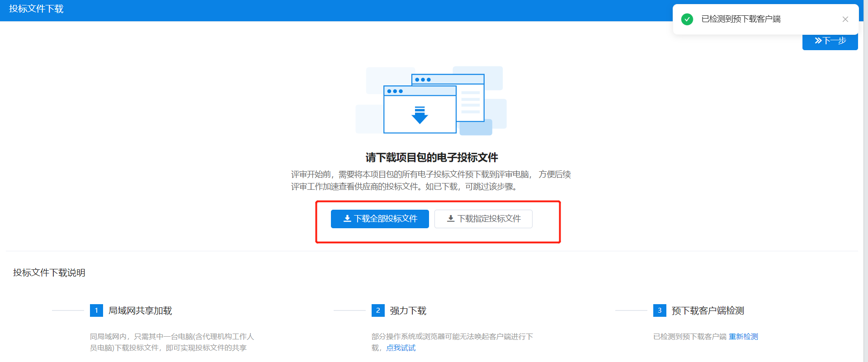The height and width of the screenshot is (362, 868).
Task: Select step 1 number badge
Action: click(x=96, y=310)
